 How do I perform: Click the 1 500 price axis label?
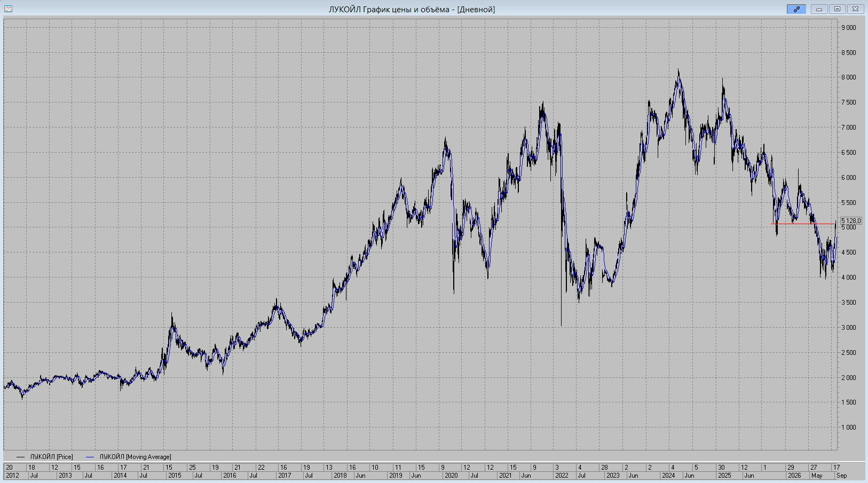[849, 402]
